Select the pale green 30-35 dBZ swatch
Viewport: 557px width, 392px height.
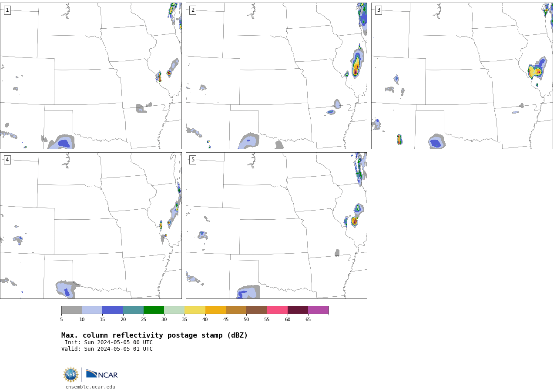pyautogui.click(x=174, y=310)
